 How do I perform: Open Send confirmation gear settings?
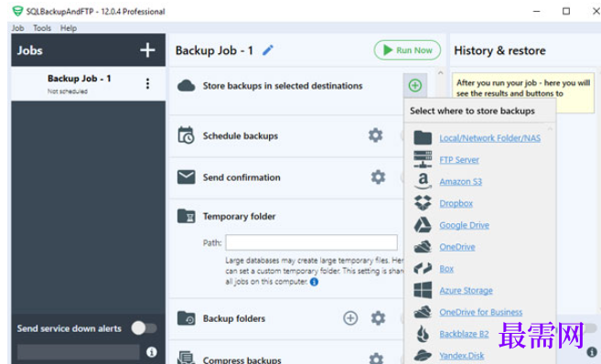tap(378, 177)
